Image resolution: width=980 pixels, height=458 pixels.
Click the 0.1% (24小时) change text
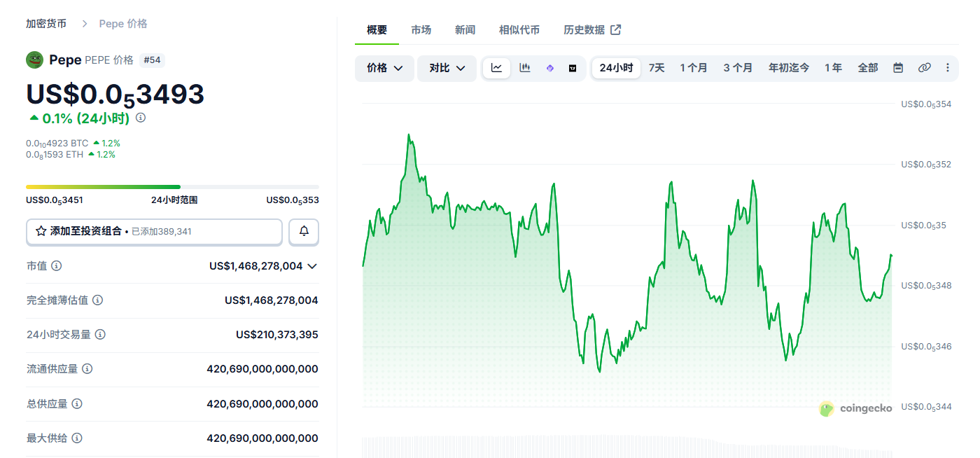pos(85,118)
